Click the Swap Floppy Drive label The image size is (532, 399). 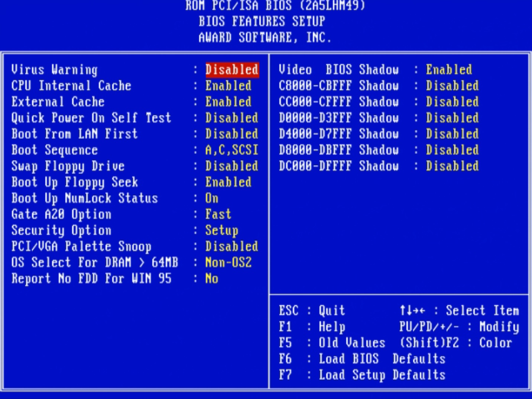[x=68, y=166]
